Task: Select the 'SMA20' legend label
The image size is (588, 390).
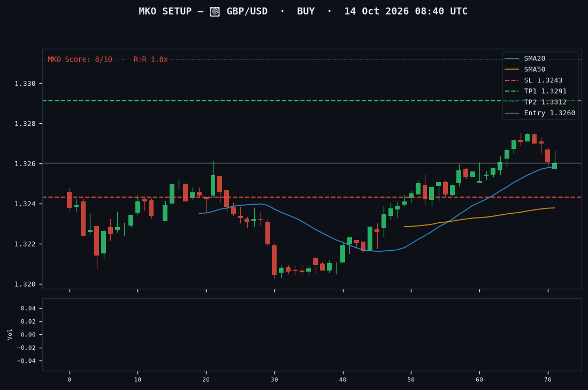Action: click(534, 58)
